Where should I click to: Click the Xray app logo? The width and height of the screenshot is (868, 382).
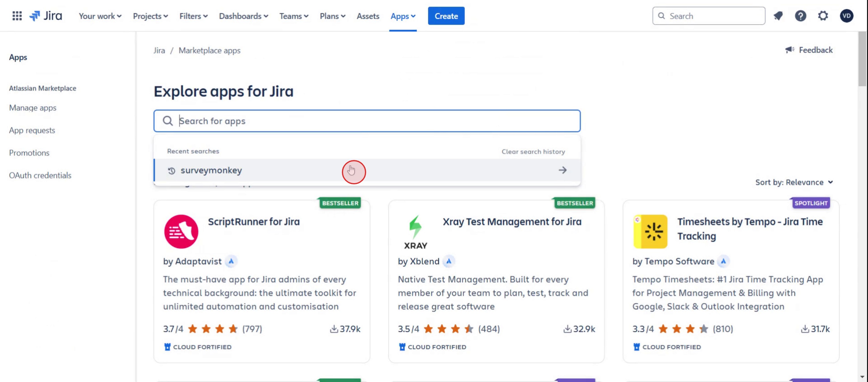(416, 232)
